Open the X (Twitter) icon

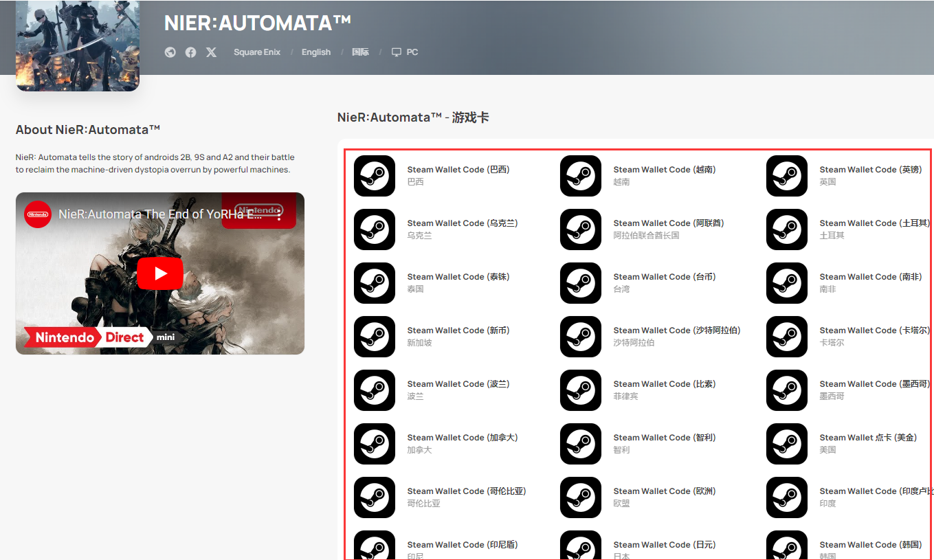click(x=211, y=52)
